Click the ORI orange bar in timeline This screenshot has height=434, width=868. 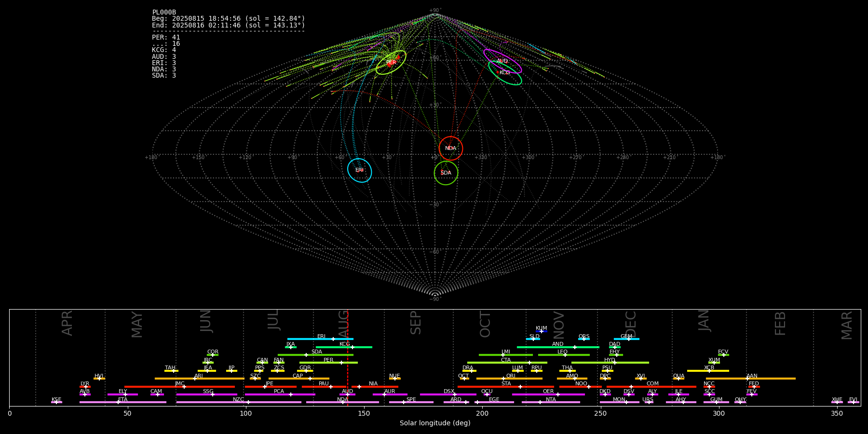pos(509,379)
